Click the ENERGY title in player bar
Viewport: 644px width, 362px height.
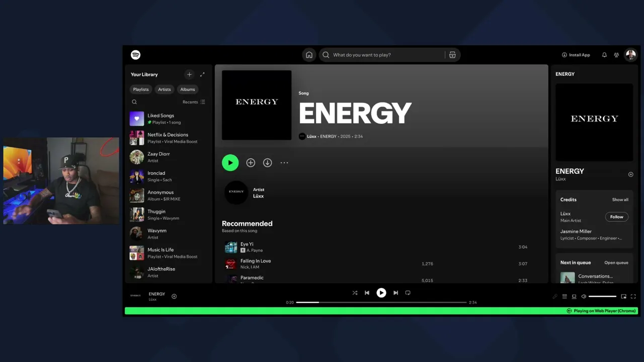pyautogui.click(x=157, y=294)
